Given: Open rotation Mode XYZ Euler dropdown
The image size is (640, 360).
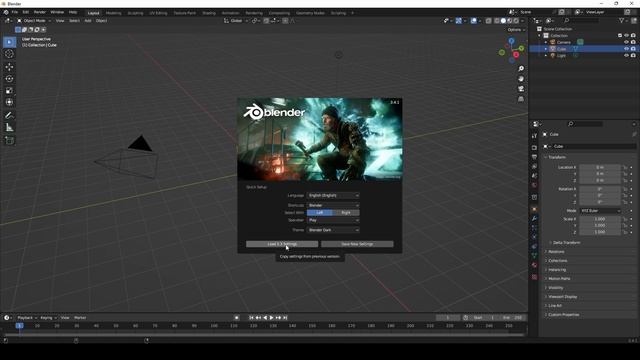Looking at the screenshot, I should tap(600, 211).
